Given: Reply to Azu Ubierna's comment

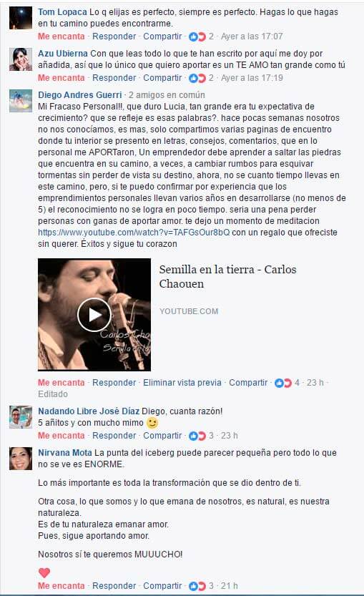Looking at the screenshot, I should pyautogui.click(x=114, y=78).
